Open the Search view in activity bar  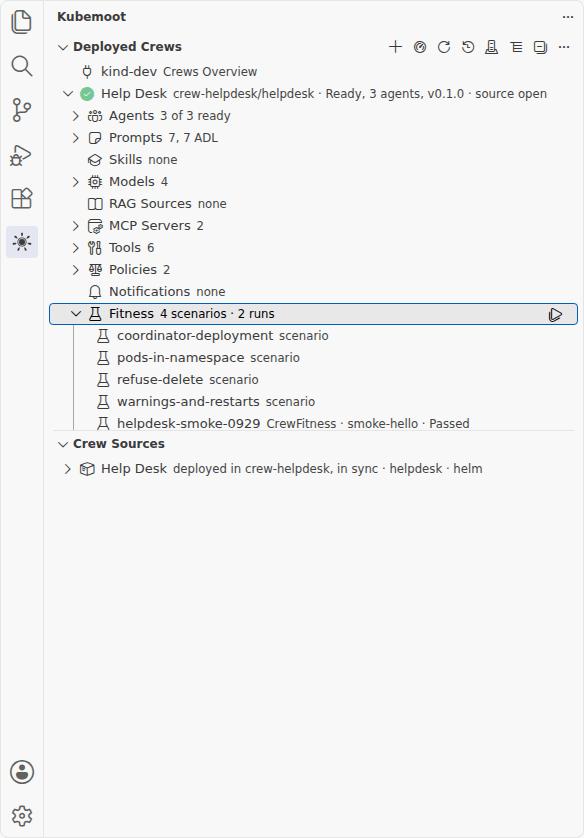21,66
